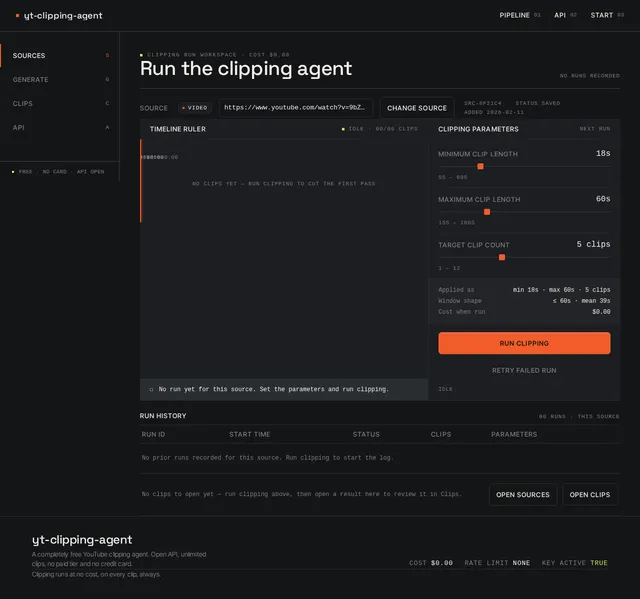Click the 'Clipping Parameters' heading
This screenshot has width=640, height=599.
pos(478,129)
